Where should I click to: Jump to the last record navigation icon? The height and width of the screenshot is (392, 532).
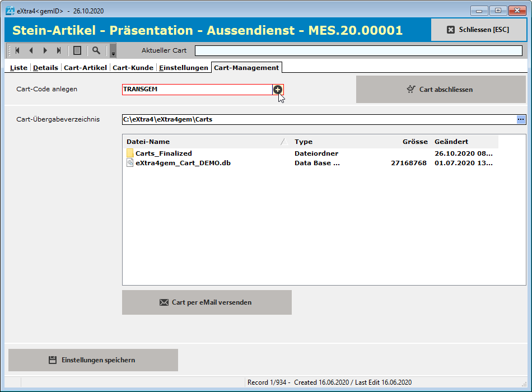coord(59,50)
